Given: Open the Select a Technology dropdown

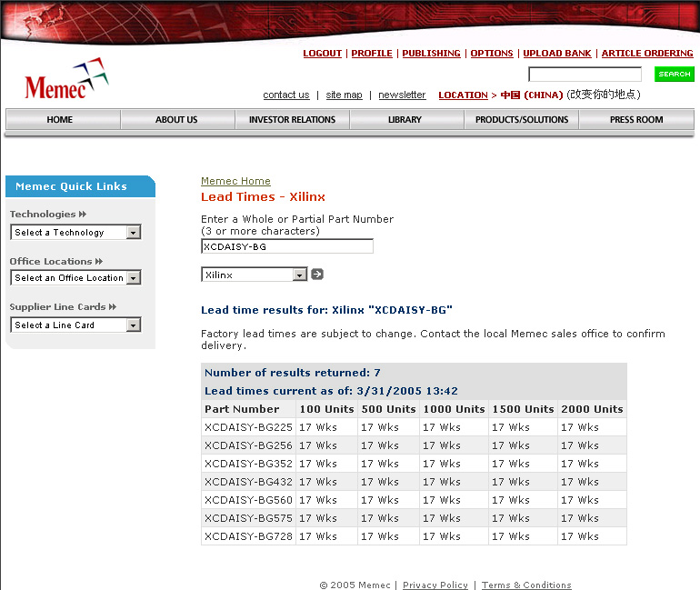Looking at the screenshot, I should pyautogui.click(x=76, y=233).
